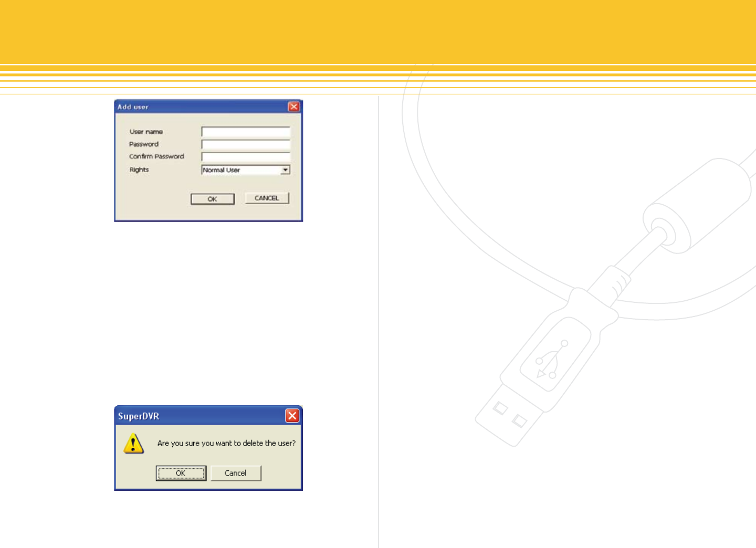Click the yellow warning icon in SuperDVR
The height and width of the screenshot is (548, 756).
point(134,444)
